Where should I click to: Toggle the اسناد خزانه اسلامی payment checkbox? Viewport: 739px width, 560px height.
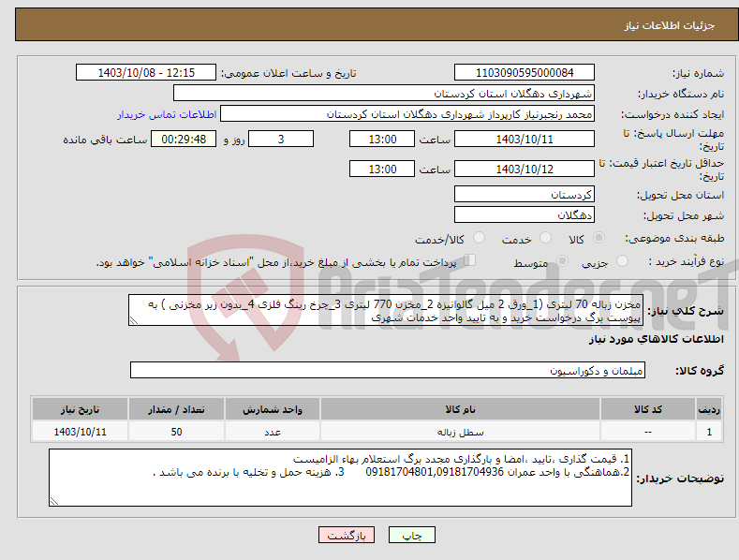pos(469,260)
